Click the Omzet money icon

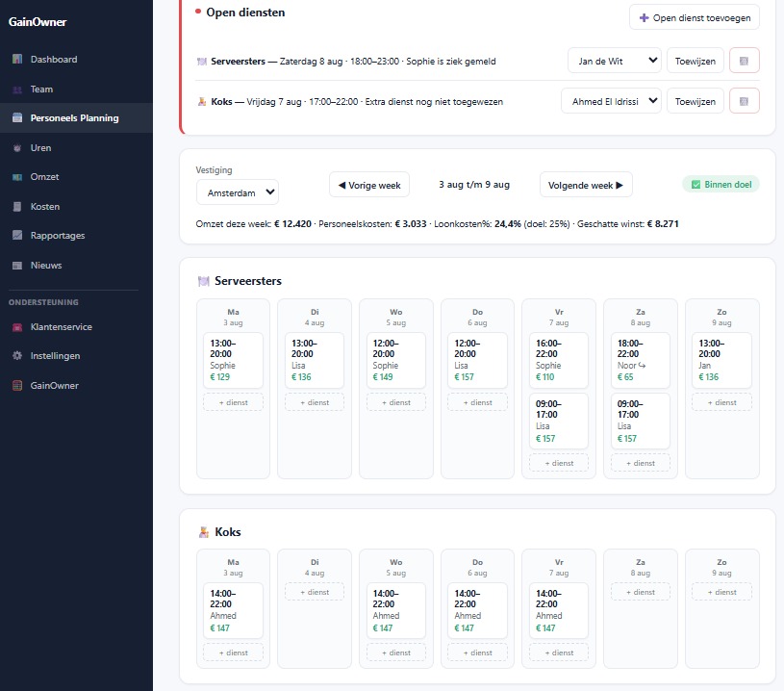pos(17,177)
